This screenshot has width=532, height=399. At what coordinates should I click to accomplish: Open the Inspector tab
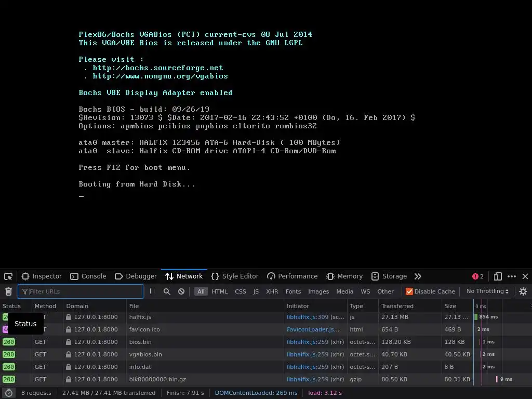[x=42, y=276]
